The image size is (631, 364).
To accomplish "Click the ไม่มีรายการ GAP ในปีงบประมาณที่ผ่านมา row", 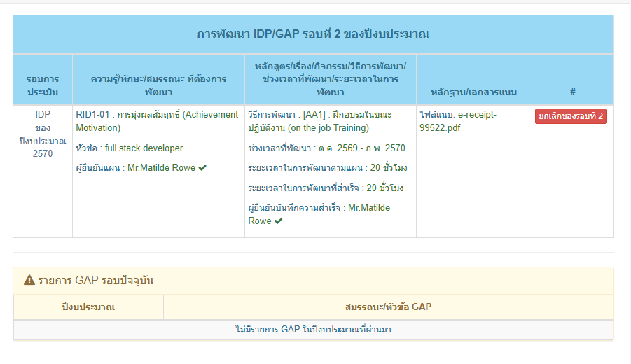I will point(313,330).
